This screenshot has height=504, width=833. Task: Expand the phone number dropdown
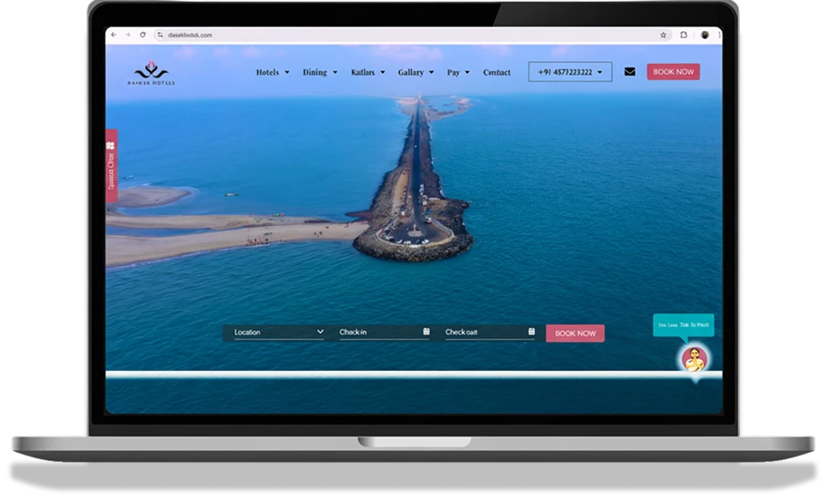pyautogui.click(x=570, y=72)
